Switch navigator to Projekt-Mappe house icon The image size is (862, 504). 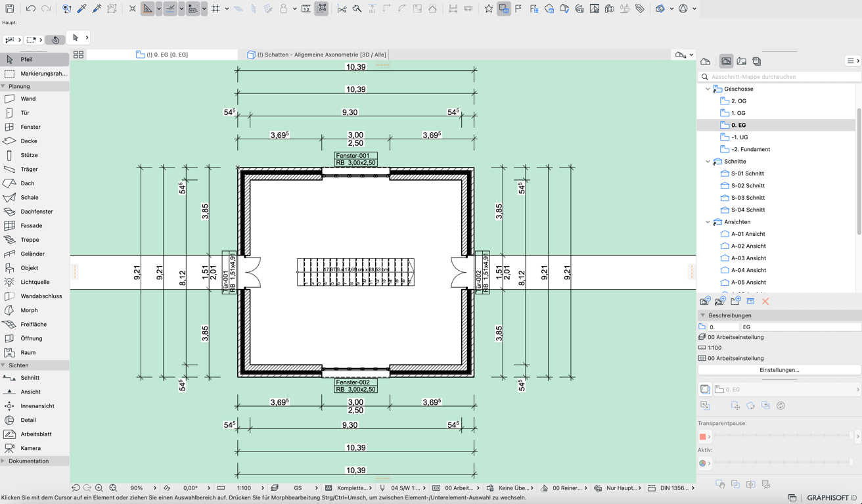pyautogui.click(x=706, y=61)
